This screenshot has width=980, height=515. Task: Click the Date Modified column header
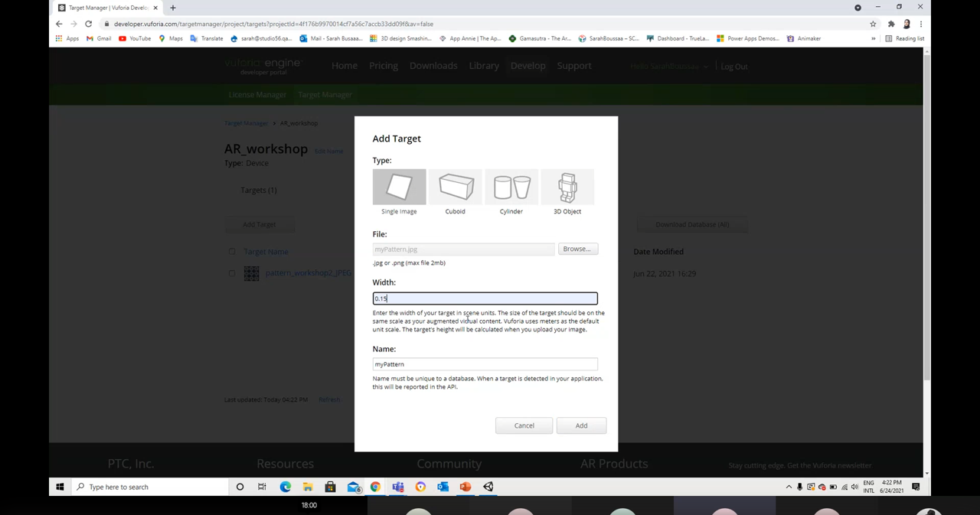tap(658, 251)
